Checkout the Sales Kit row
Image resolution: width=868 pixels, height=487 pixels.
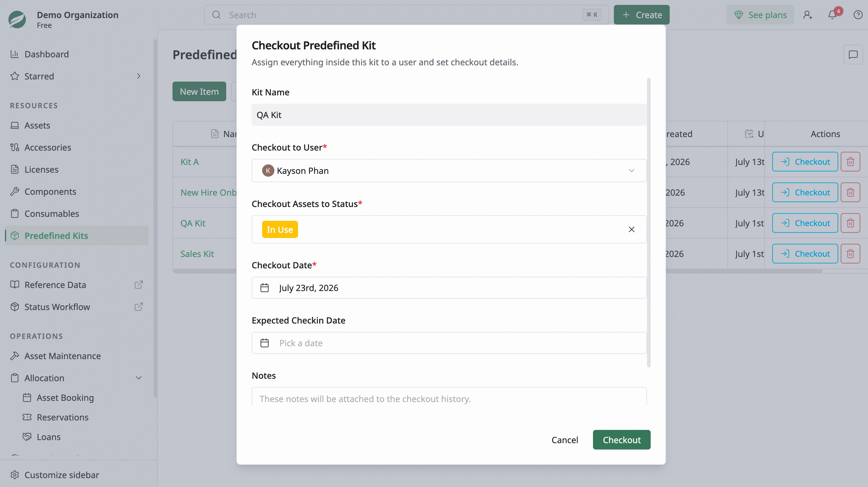[805, 254]
